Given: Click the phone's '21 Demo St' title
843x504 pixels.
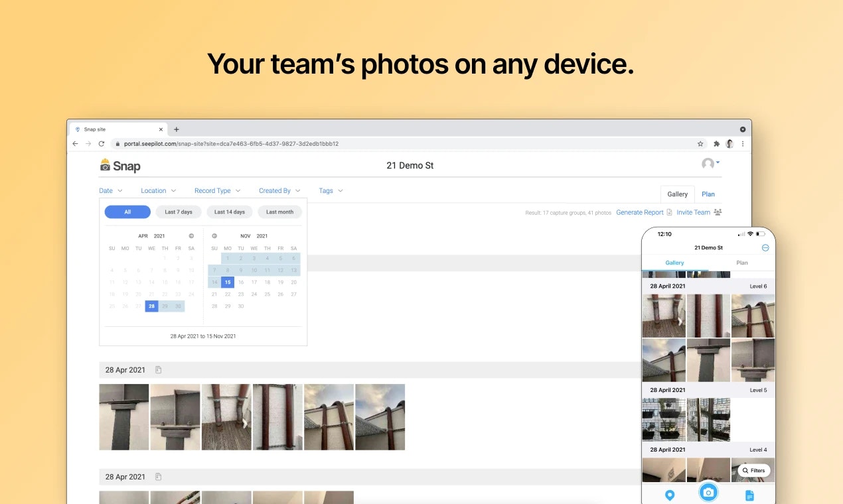Looking at the screenshot, I should 708,247.
